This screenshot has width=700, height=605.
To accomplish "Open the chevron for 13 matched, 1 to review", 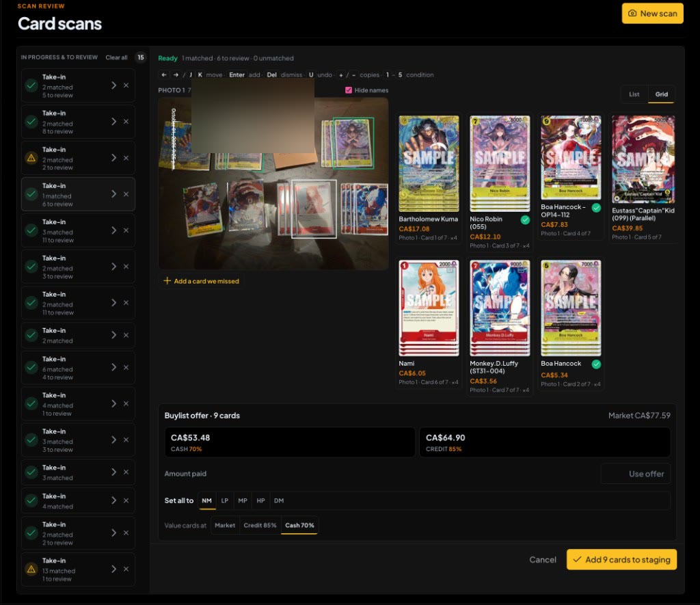I will coord(114,569).
